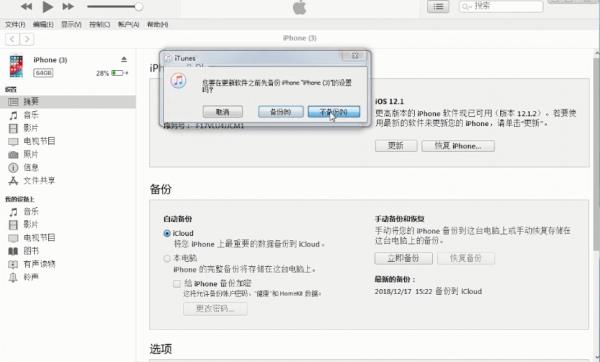Click the 64GB capacity label
This screenshot has height=362, width=600.
pos(43,73)
